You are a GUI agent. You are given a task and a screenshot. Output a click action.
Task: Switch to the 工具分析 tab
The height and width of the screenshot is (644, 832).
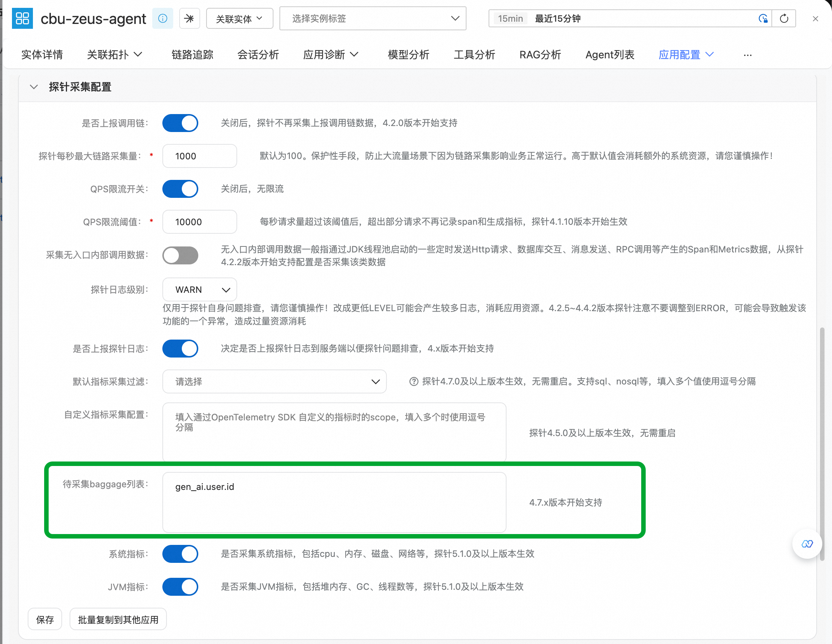474,55
